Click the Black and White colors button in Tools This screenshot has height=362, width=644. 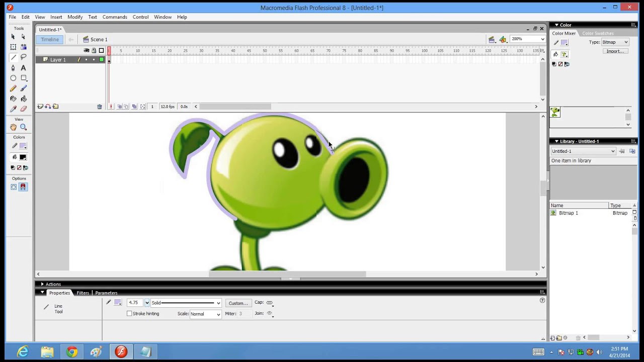[13, 167]
